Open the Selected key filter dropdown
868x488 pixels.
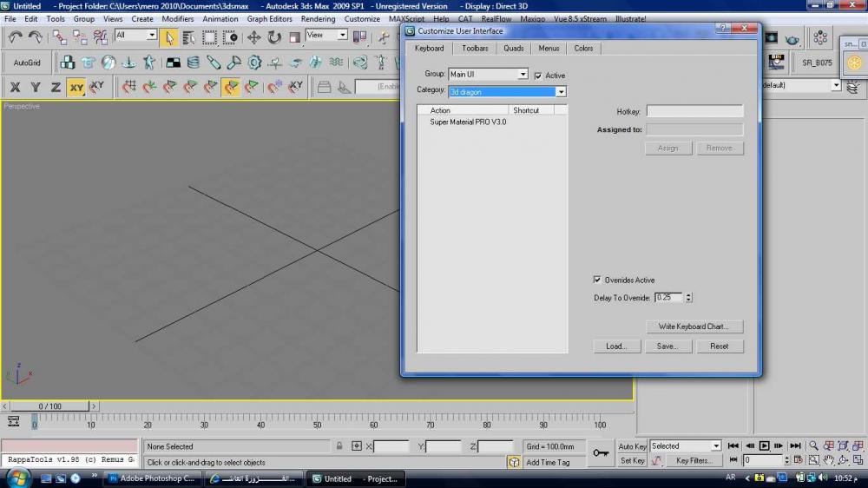coord(686,446)
